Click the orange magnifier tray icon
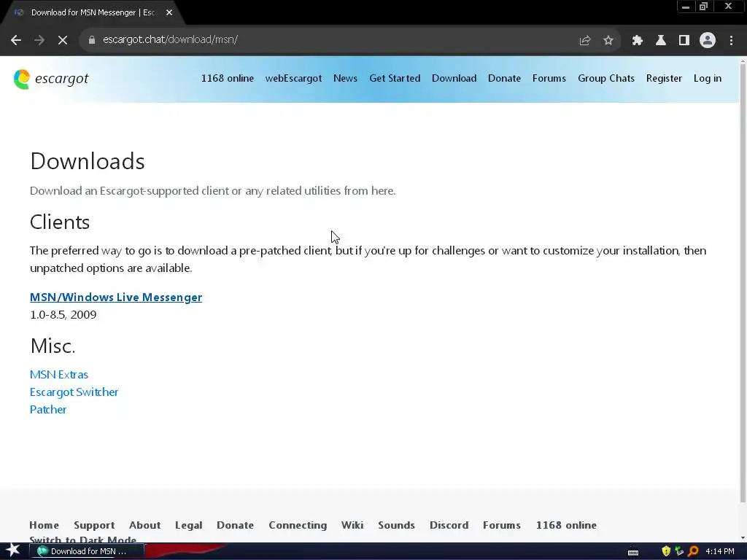 click(x=693, y=551)
